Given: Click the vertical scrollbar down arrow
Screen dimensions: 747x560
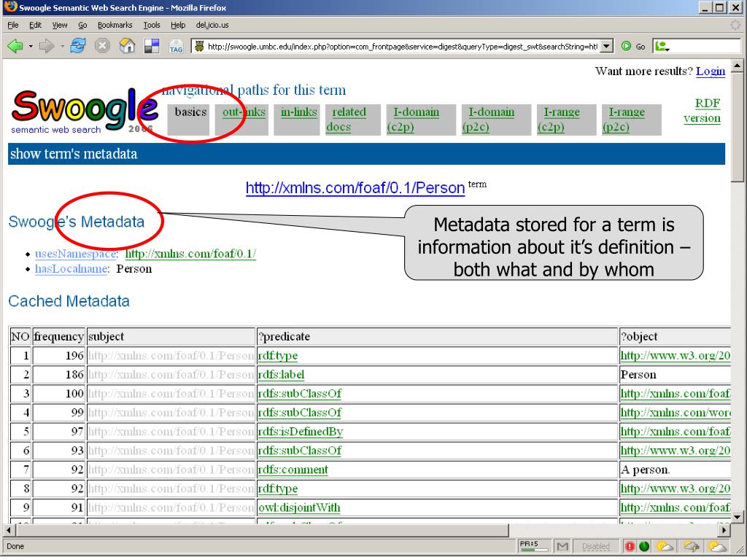Looking at the screenshot, I should [x=737, y=517].
